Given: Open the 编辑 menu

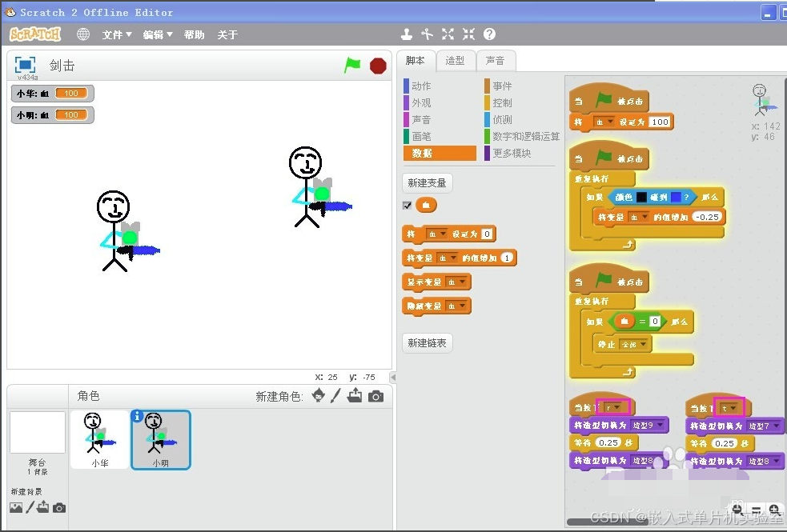Looking at the screenshot, I should click(157, 34).
